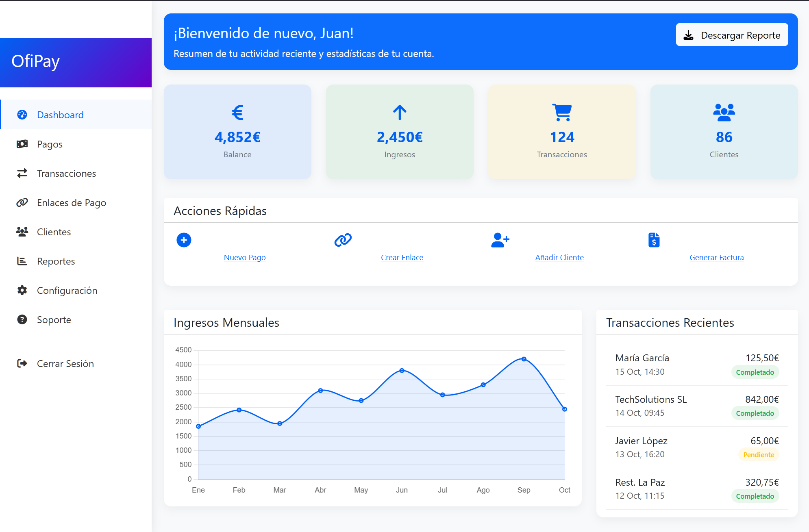The image size is (809, 532).
Task: Click the chain link Crear Enlace icon
Action: tap(343, 240)
